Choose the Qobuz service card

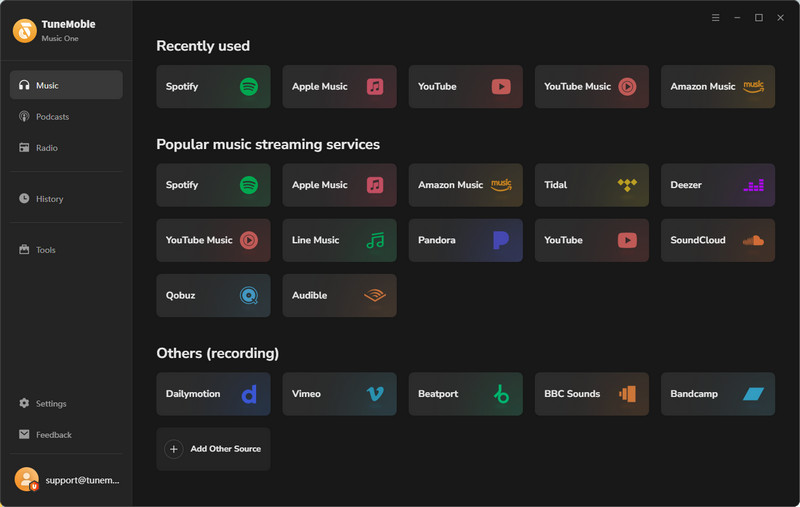pyautogui.click(x=213, y=295)
